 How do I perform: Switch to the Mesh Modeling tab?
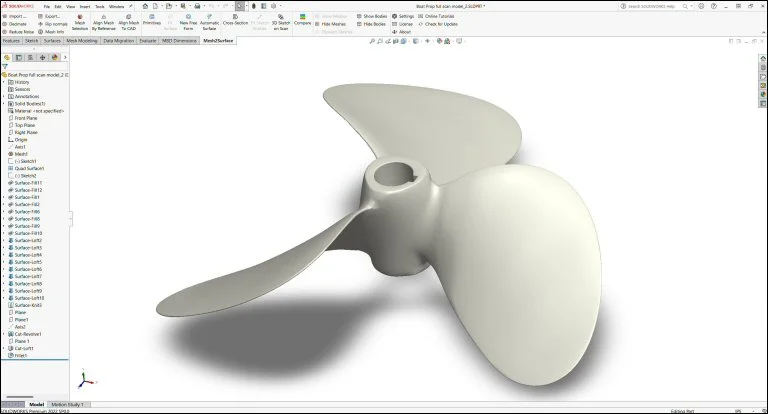click(82, 41)
